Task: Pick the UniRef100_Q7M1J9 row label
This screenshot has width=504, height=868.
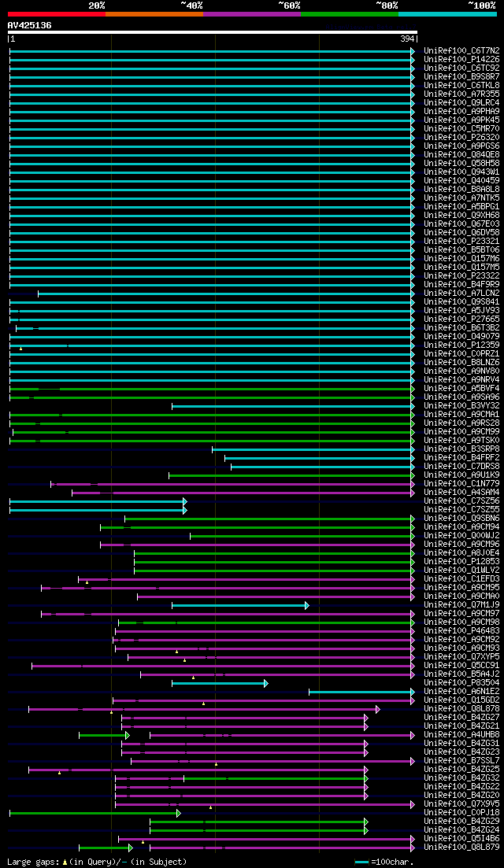Action: pos(461,605)
